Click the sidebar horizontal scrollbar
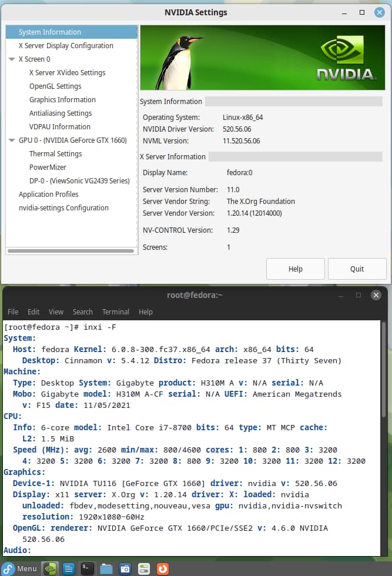The height and width of the screenshot is (576, 392). click(x=71, y=251)
